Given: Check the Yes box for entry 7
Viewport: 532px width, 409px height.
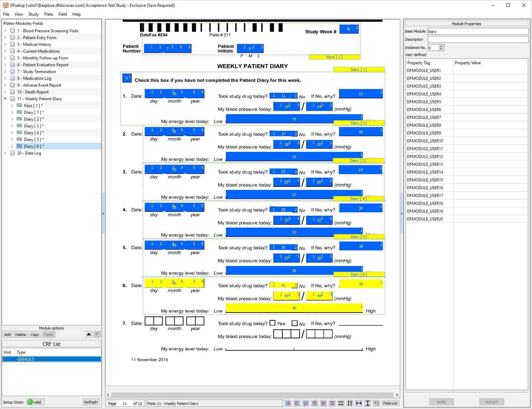Looking at the screenshot, I should pyautogui.click(x=272, y=323).
